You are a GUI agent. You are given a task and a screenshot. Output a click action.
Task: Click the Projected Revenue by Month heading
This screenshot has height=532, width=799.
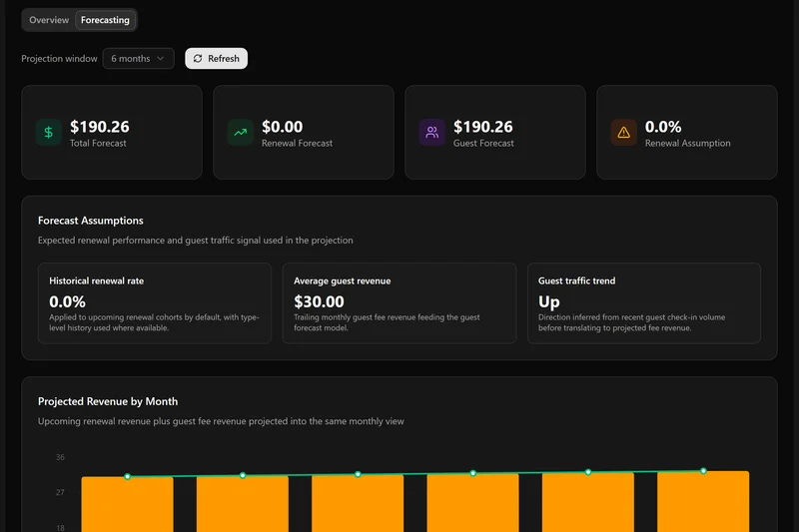coord(108,401)
